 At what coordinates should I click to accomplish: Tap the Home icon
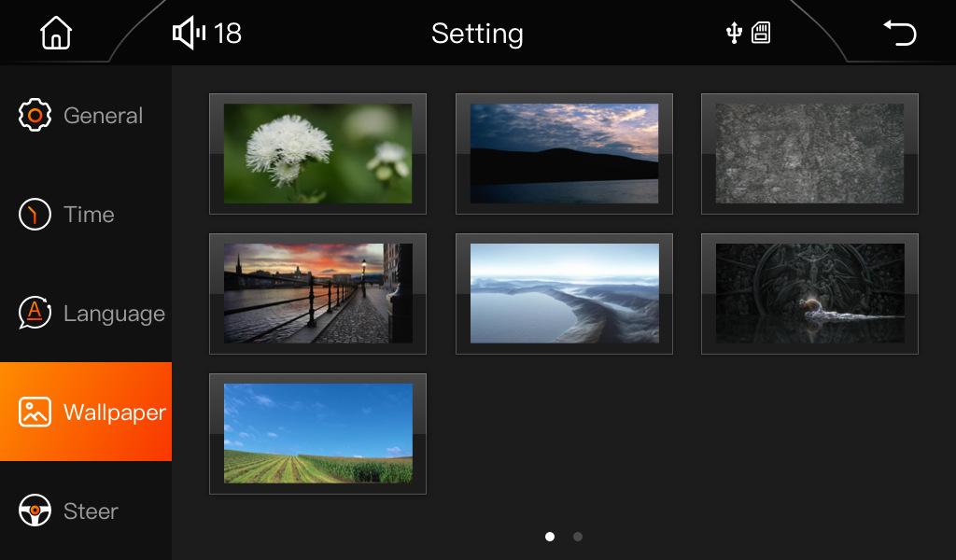pyautogui.click(x=56, y=34)
